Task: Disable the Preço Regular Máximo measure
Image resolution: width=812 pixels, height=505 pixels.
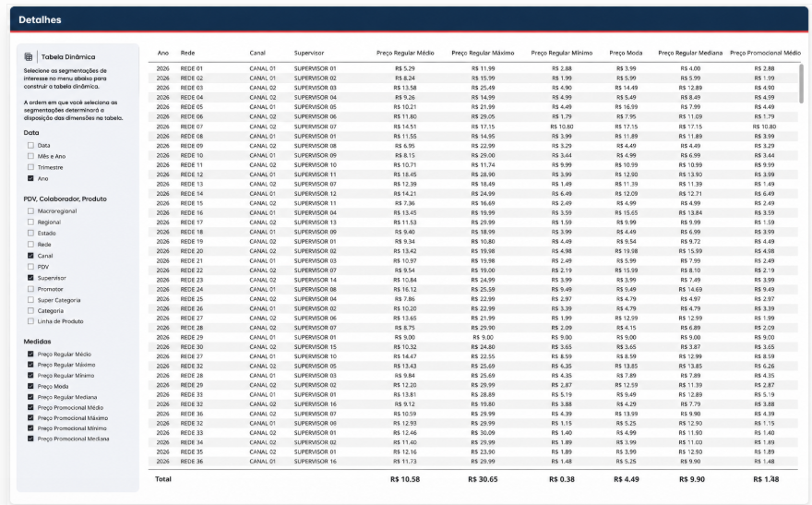Action: [x=30, y=365]
